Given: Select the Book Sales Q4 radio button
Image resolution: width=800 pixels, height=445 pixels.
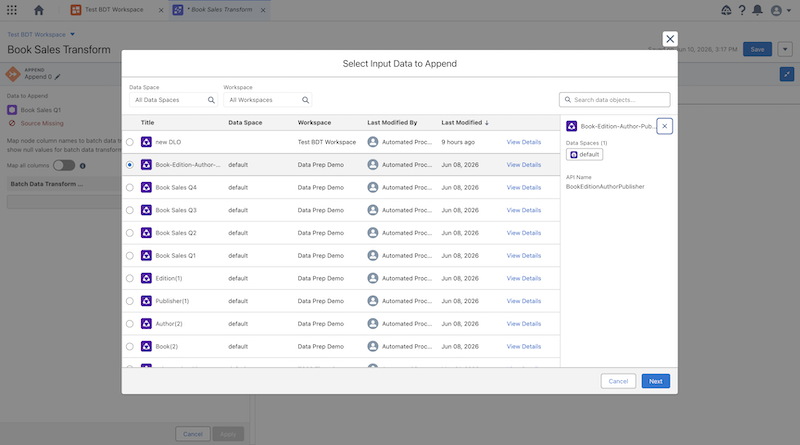Looking at the screenshot, I should pos(130,187).
